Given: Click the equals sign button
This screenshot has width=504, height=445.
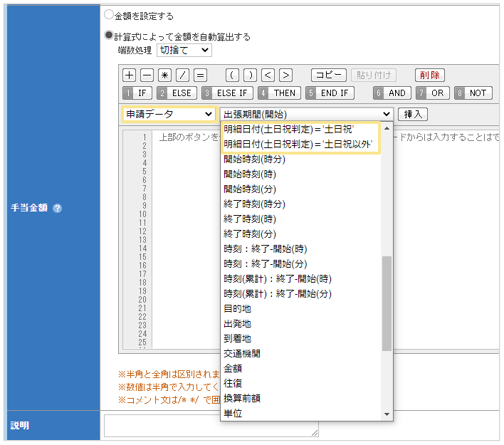Looking at the screenshot, I should [x=200, y=75].
